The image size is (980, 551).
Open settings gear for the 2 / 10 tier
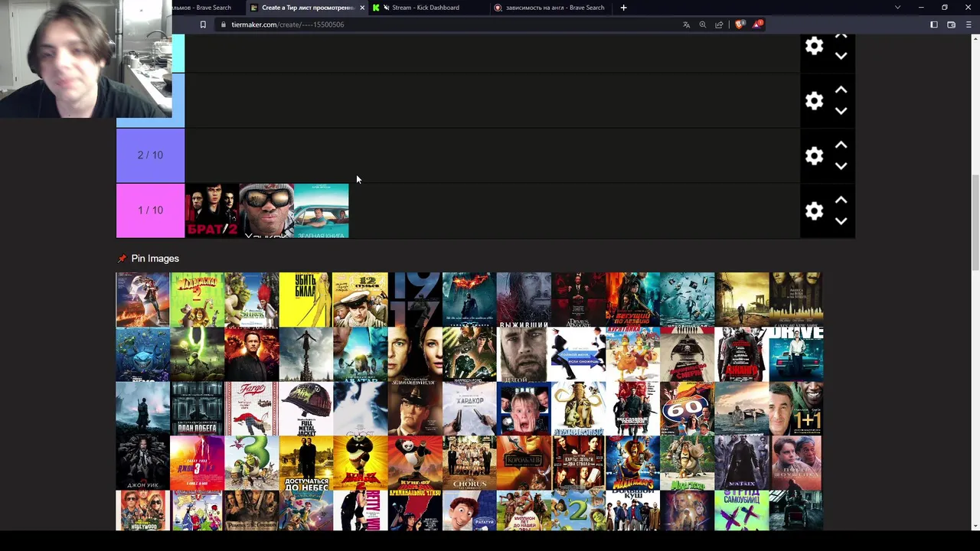(814, 156)
